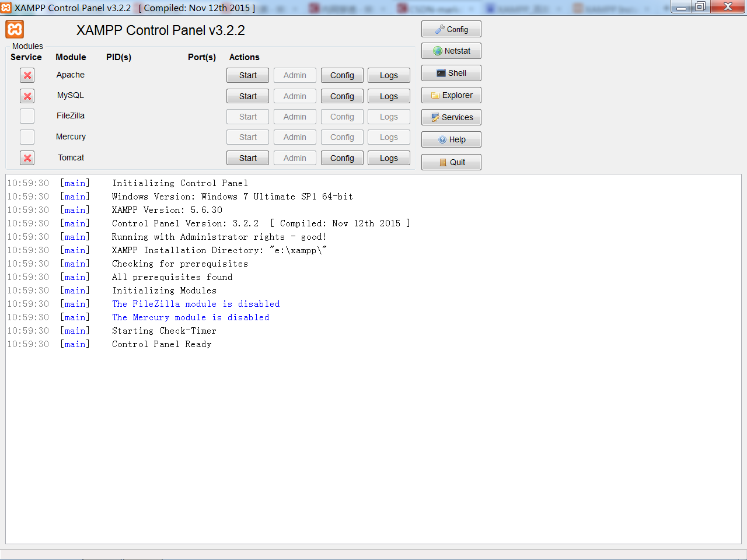Click Tomcat Admin button
Image resolution: width=747 pixels, height=560 pixels.
pos(295,158)
